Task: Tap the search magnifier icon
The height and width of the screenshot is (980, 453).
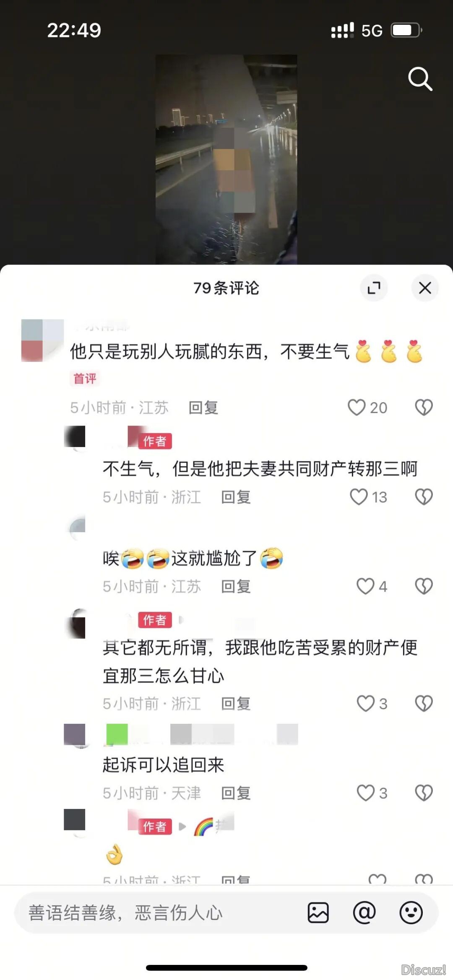Action: click(x=420, y=79)
